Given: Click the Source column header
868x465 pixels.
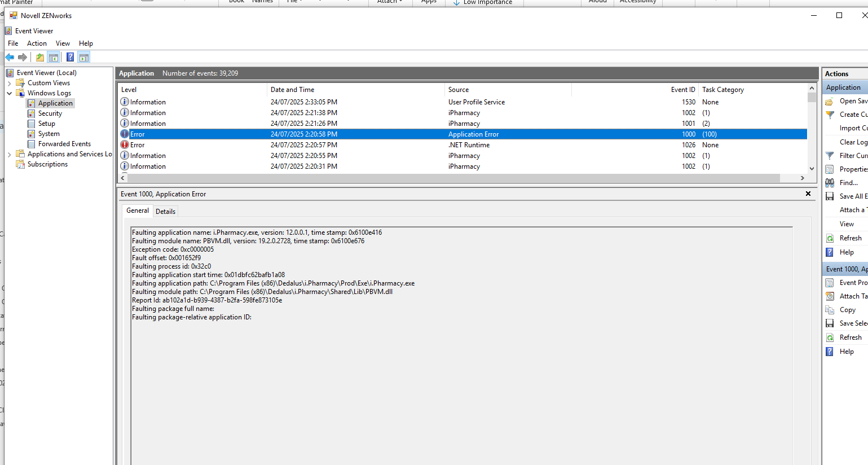Looking at the screenshot, I should [x=459, y=90].
